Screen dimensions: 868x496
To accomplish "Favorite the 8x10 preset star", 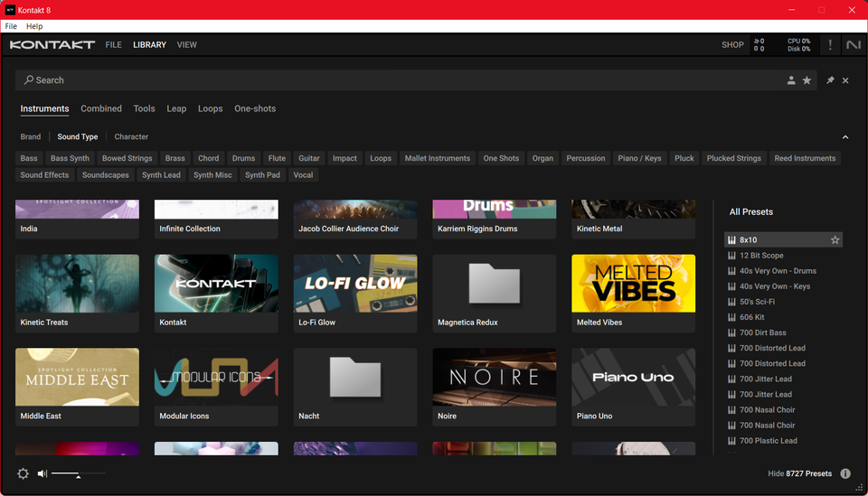I will tap(835, 240).
